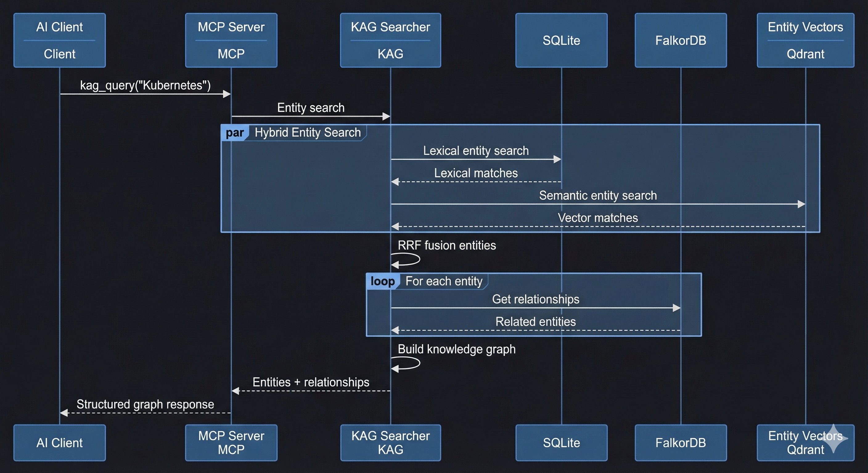
Task: Select the MCP Server participant box
Action: click(231, 40)
